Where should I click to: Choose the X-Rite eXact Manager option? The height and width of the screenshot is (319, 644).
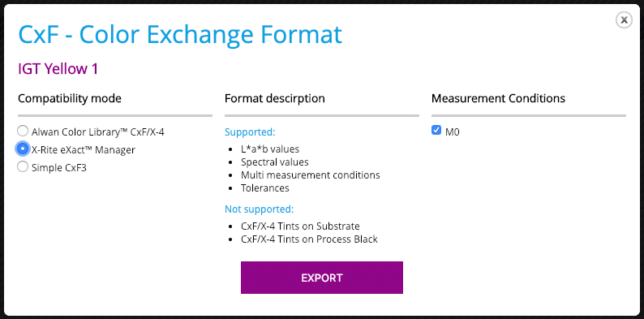23,149
